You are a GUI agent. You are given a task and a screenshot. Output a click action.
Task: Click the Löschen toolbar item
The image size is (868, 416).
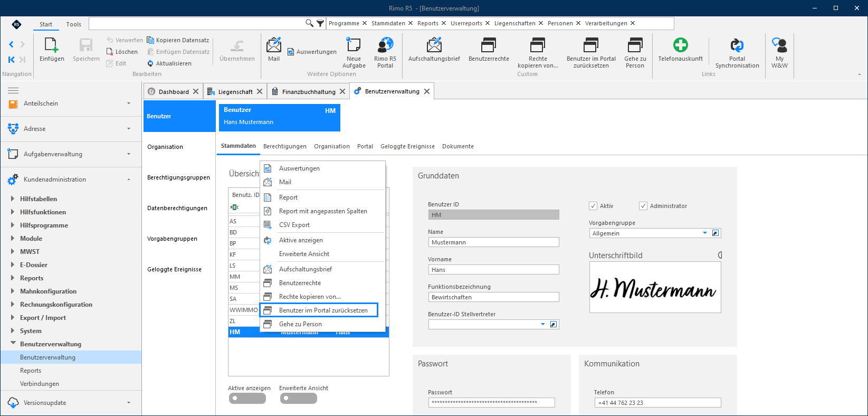[x=122, y=52]
